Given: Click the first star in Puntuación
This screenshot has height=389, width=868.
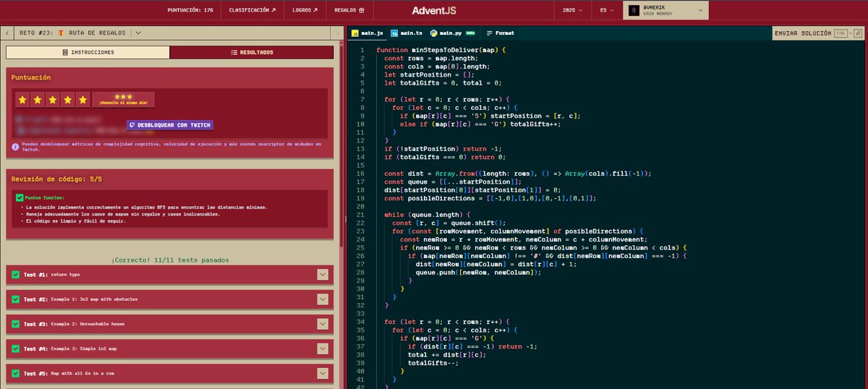Looking at the screenshot, I should (x=23, y=99).
